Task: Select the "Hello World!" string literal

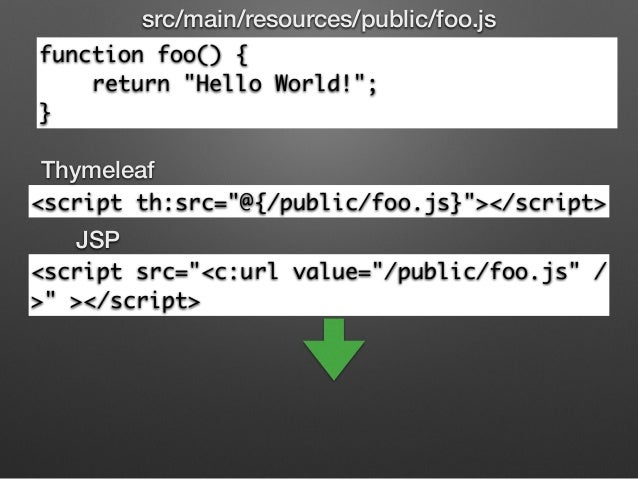Action: tap(274, 83)
